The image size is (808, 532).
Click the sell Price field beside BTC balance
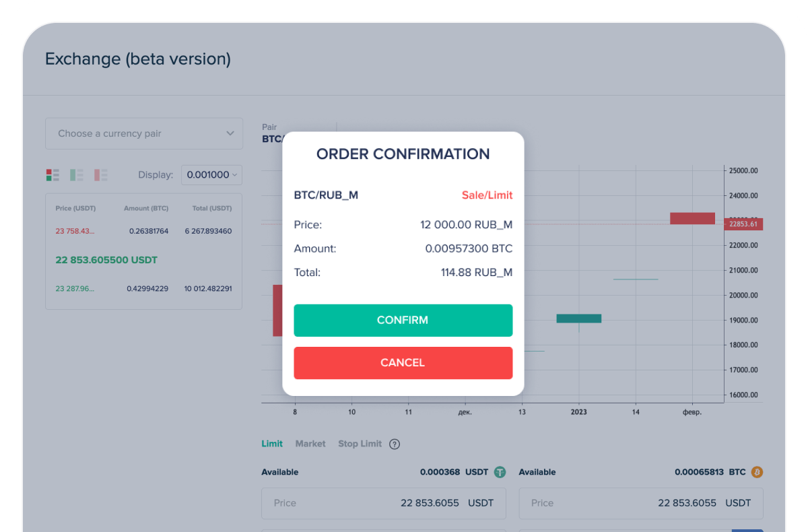click(640, 503)
